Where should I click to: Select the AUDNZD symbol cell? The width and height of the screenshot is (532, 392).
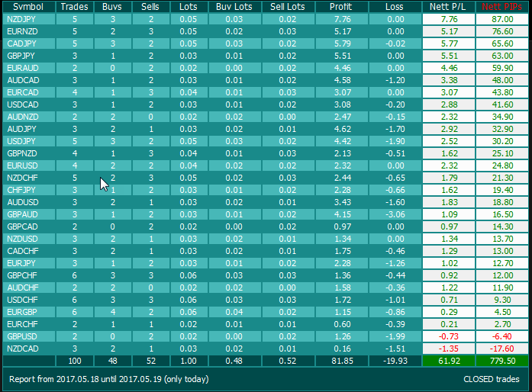coord(28,117)
